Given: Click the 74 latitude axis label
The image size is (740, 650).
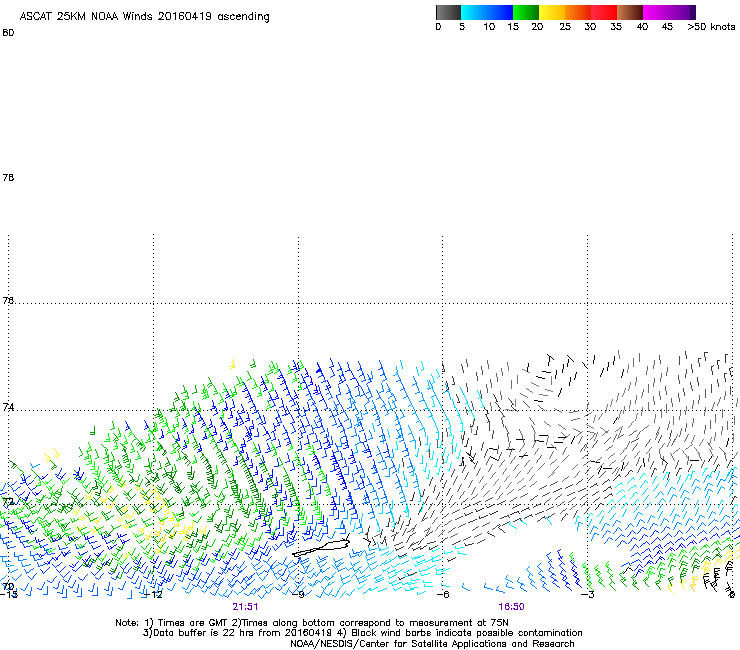Looking at the screenshot, I should 8,407.
